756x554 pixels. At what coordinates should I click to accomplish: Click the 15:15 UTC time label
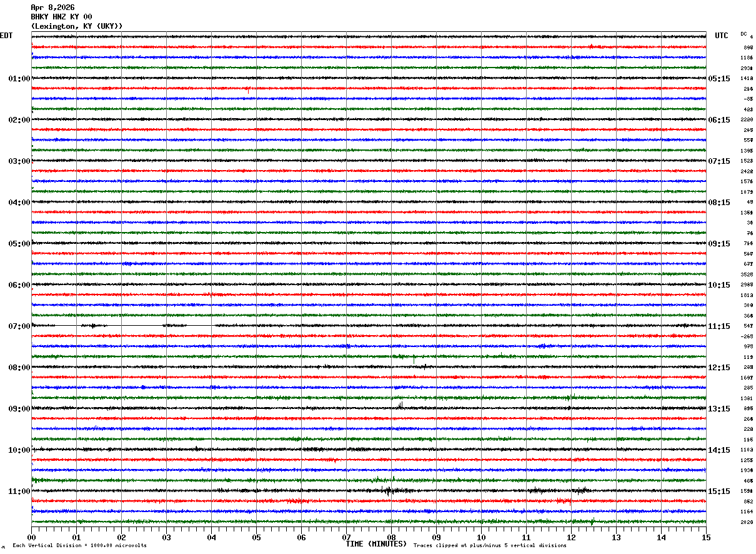click(719, 491)
